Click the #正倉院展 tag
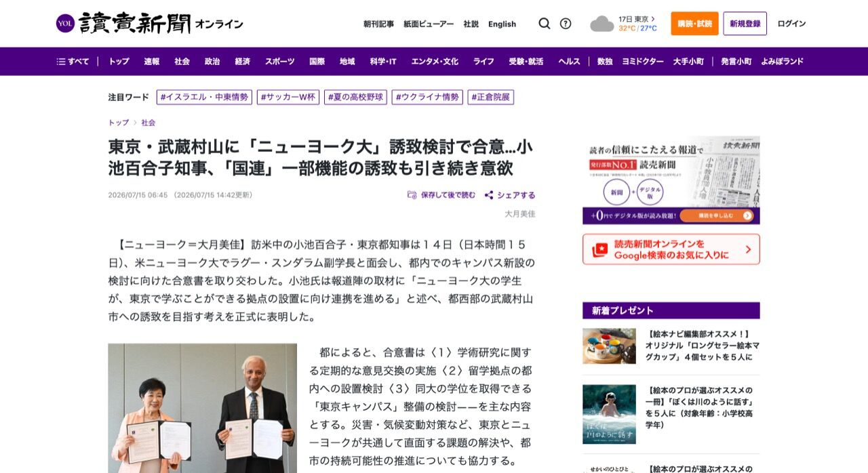 click(491, 97)
